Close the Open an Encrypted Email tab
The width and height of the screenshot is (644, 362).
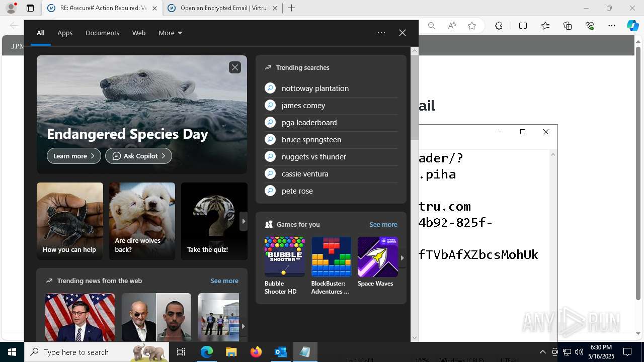tap(275, 8)
